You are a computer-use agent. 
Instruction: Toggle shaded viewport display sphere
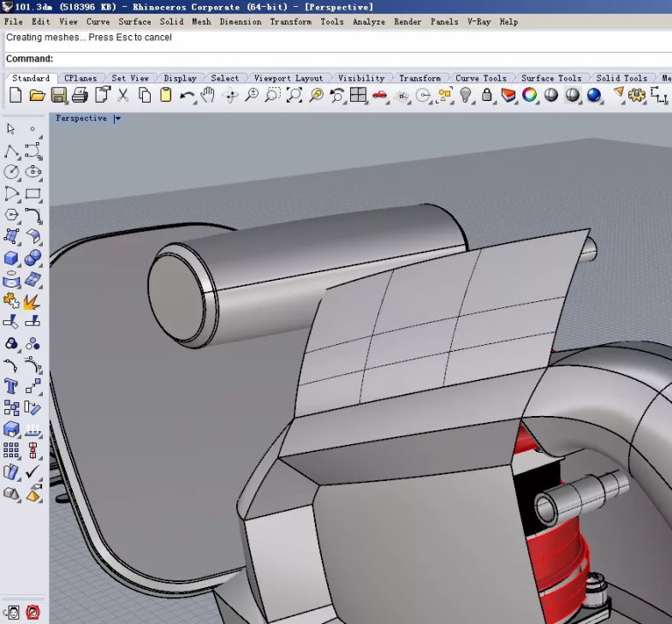tap(551, 95)
